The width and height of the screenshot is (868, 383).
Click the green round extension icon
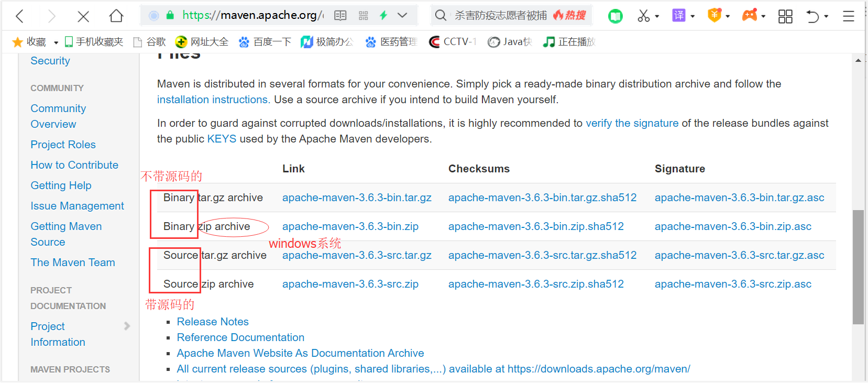click(x=616, y=16)
